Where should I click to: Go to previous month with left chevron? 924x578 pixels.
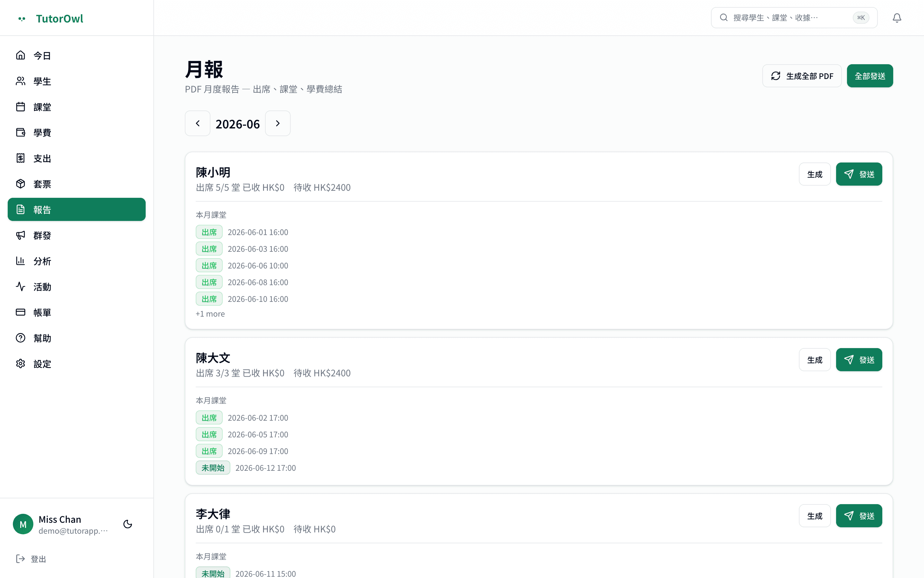(198, 124)
